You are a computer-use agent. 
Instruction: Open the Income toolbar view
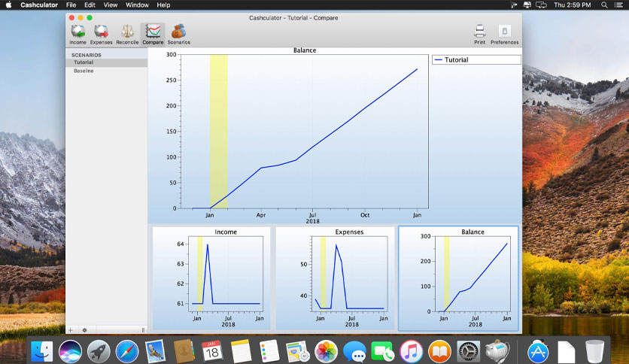point(77,35)
